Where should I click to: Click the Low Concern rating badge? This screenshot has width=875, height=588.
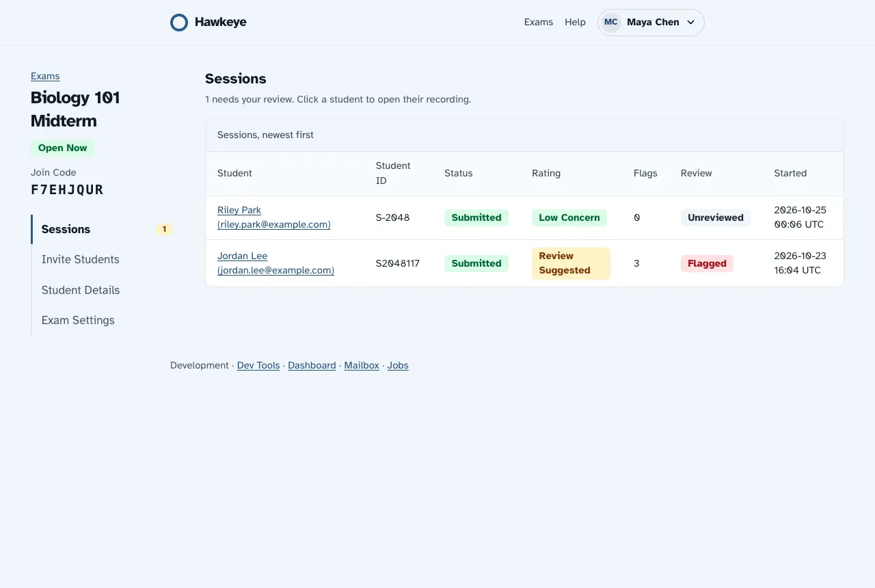pyautogui.click(x=569, y=217)
